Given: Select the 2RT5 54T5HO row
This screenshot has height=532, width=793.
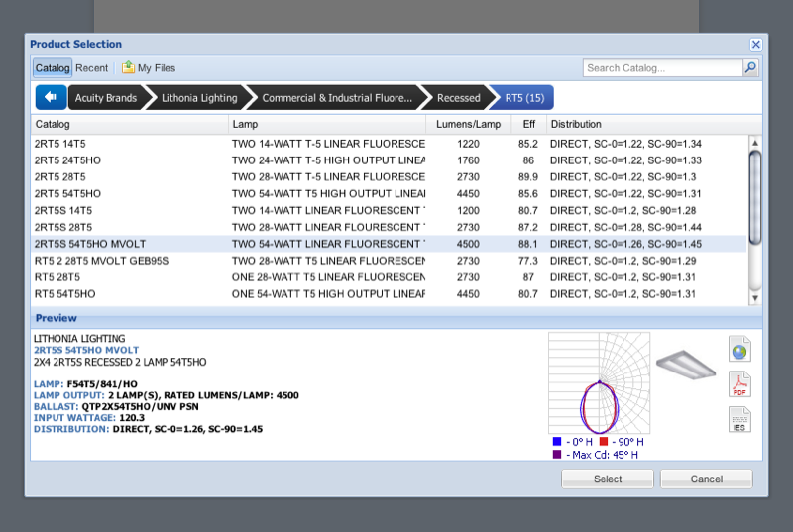Looking at the screenshot, I should (389, 193).
